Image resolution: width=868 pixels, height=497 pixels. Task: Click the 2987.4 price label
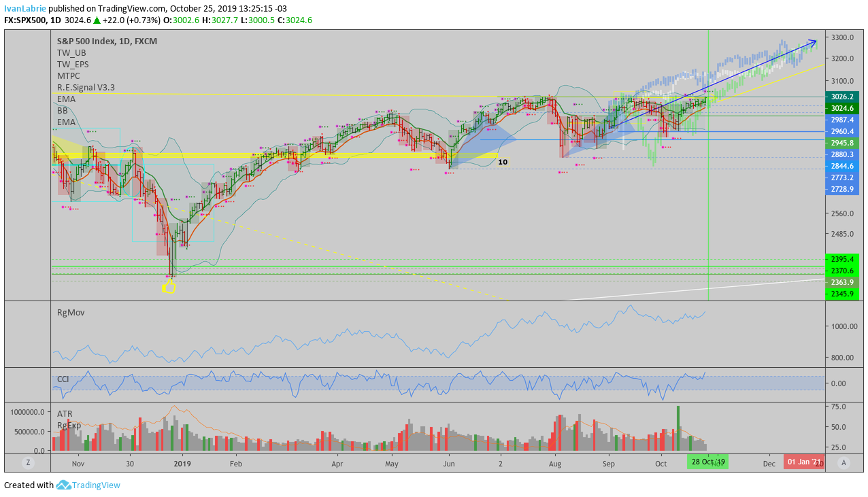click(842, 119)
